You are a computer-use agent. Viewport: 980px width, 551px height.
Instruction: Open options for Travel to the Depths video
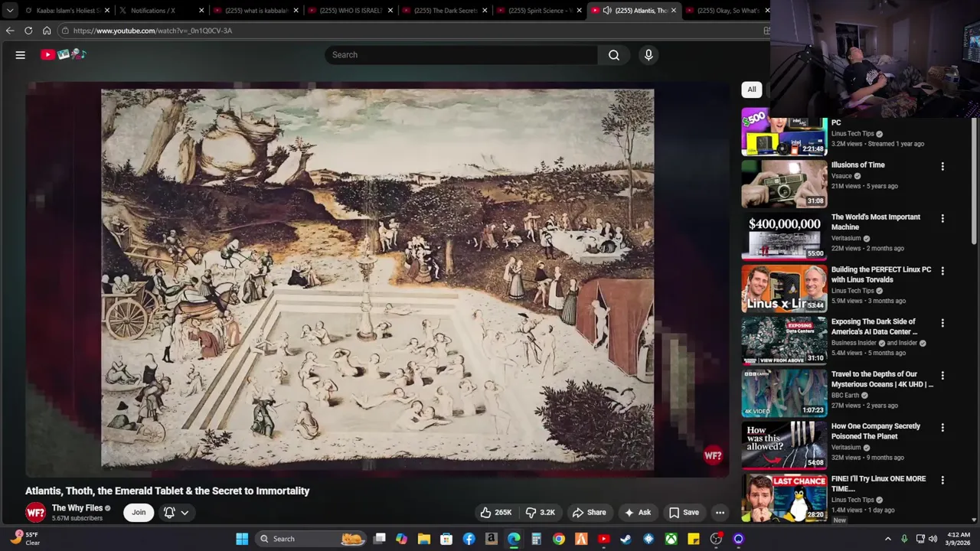[x=942, y=376]
